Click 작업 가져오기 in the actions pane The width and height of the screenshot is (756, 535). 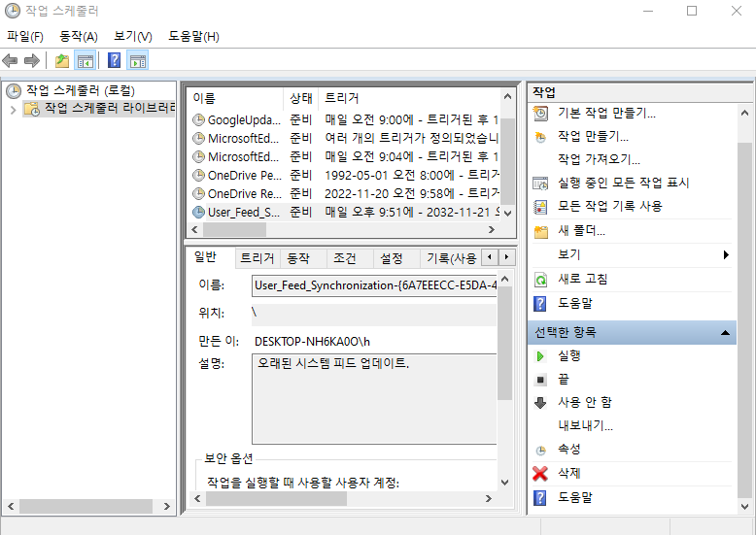coord(599,159)
